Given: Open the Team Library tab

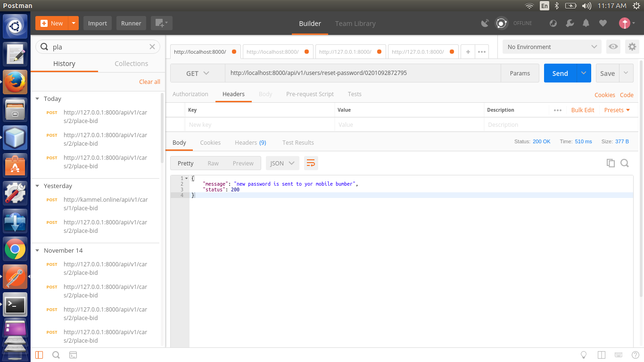Looking at the screenshot, I should (x=355, y=23).
